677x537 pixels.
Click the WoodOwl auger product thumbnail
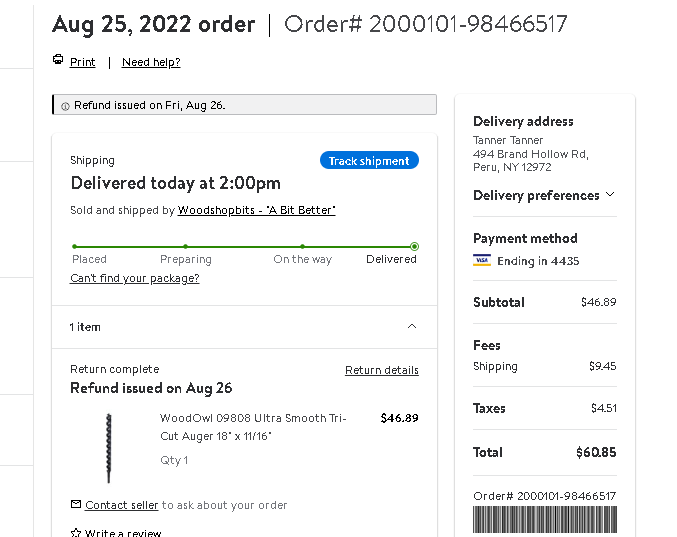click(x=109, y=448)
